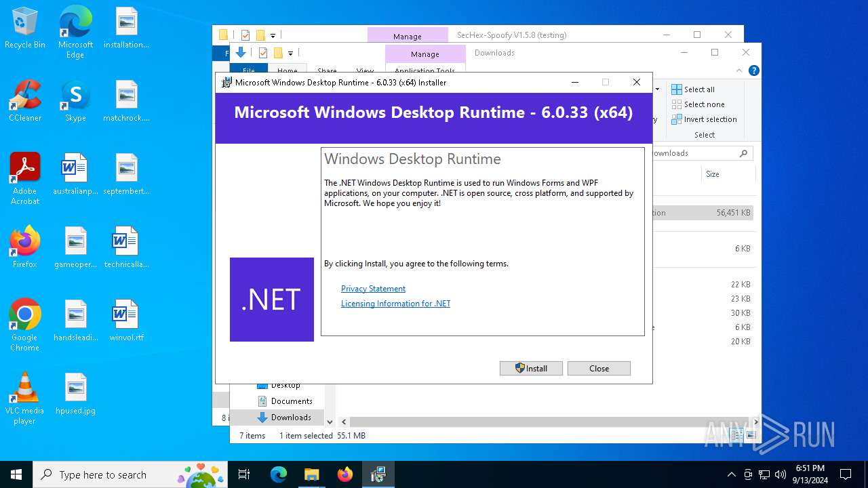Select the winvol.rtf document icon
Viewport: 868px width, 488px height.
tap(126, 321)
